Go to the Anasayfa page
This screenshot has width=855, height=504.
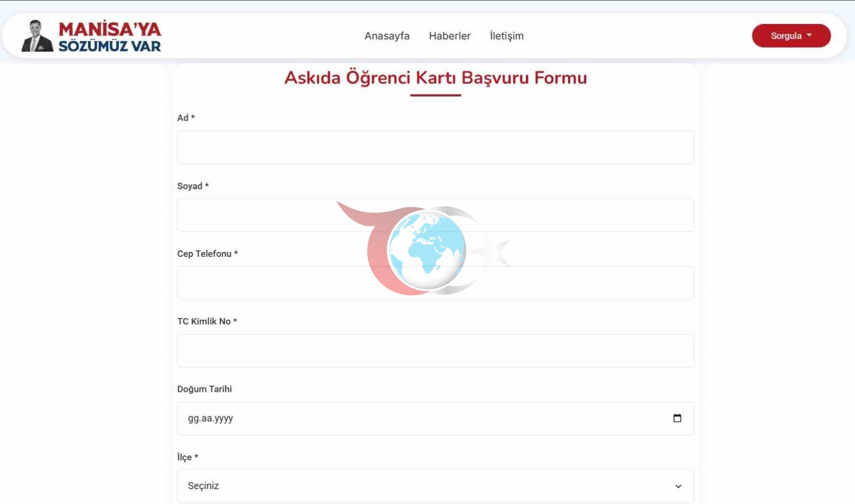tap(387, 36)
